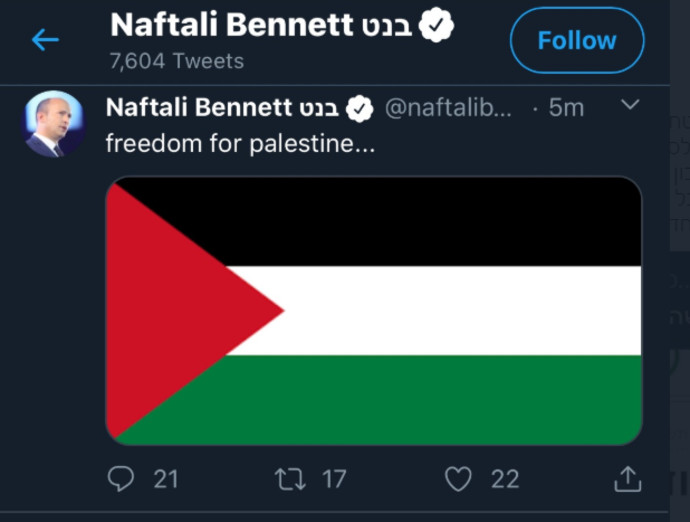
Task: Click the tweet author name Naftali Bennett
Action: 220,108
